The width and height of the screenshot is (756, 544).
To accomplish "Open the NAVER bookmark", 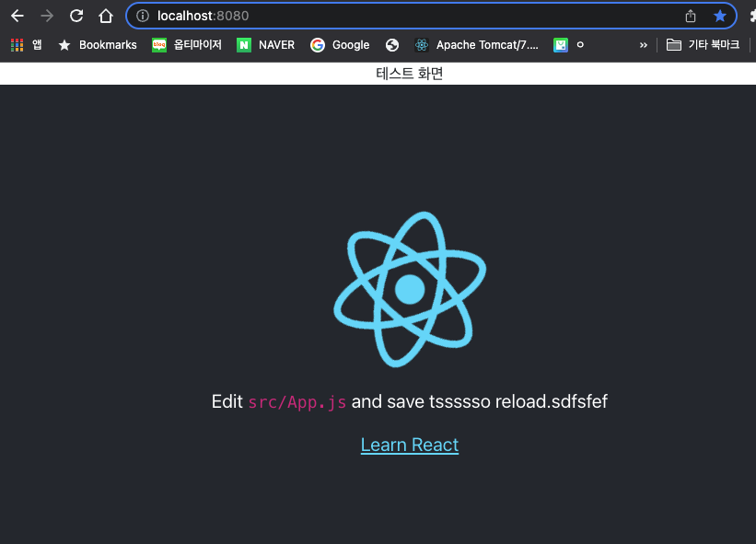I will (266, 45).
